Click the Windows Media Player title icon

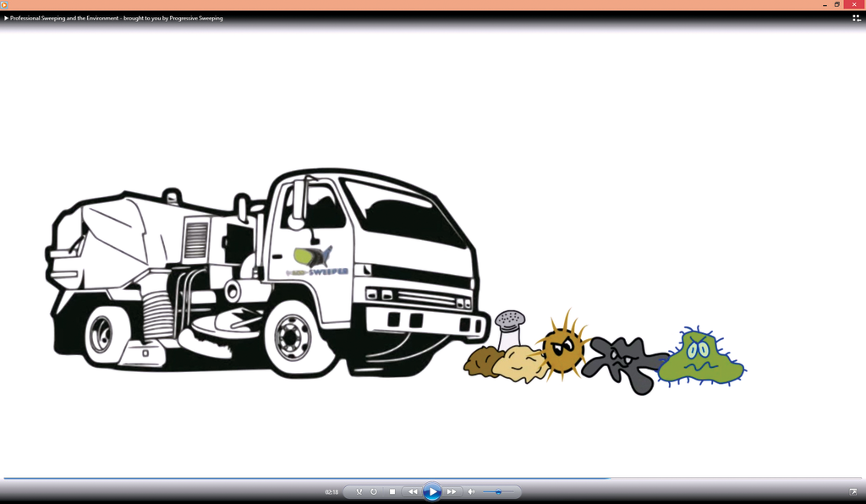pos(4,4)
